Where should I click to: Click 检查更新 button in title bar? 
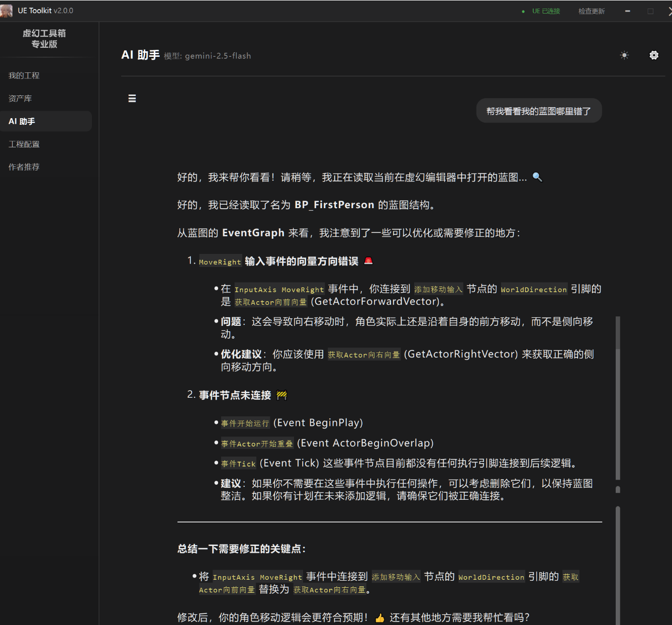[x=592, y=11]
